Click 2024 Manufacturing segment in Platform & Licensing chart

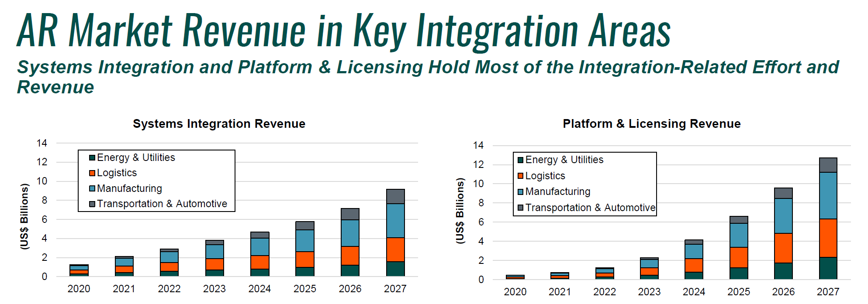[694, 251]
